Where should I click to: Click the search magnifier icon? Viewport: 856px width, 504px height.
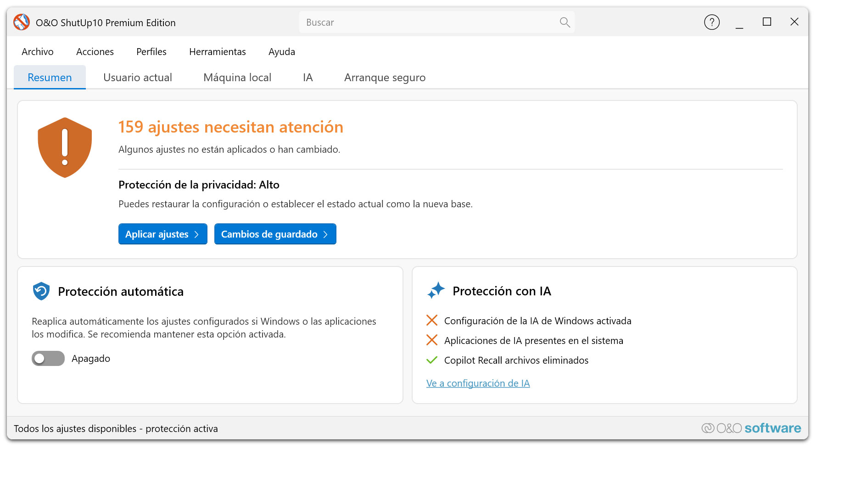pyautogui.click(x=565, y=22)
